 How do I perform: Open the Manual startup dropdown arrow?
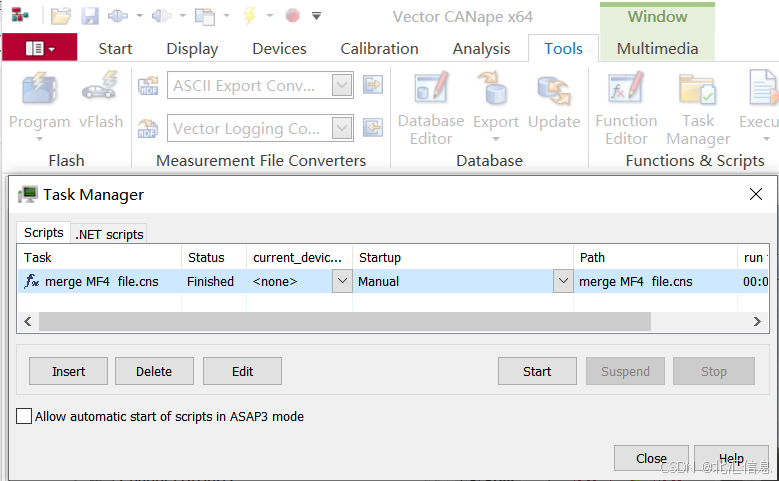pos(563,281)
